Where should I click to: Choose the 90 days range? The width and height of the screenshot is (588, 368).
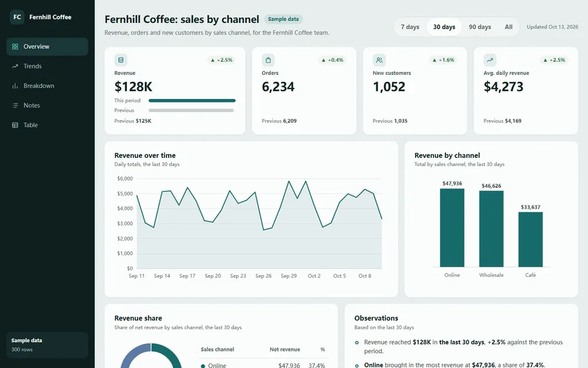tap(480, 27)
